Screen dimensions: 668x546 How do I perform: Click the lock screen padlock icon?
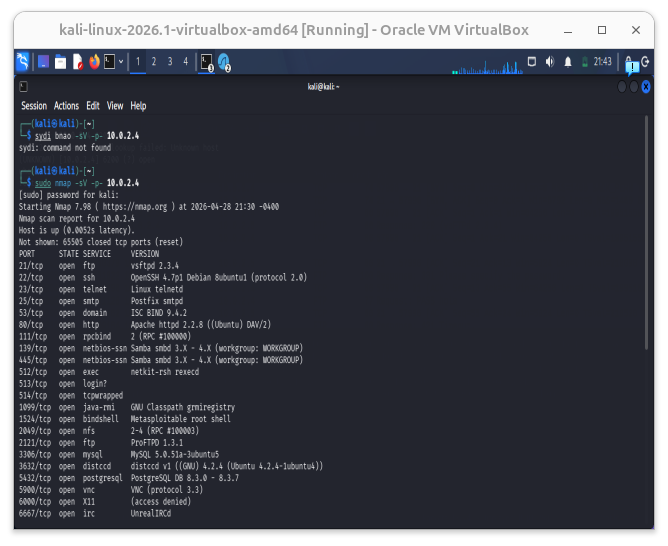pos(628,60)
